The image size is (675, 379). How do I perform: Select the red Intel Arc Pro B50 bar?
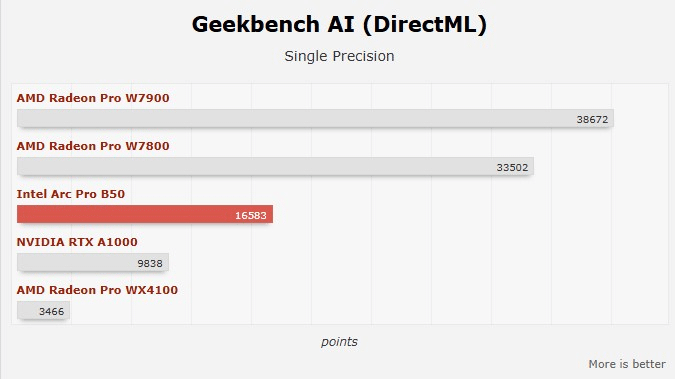pos(145,214)
